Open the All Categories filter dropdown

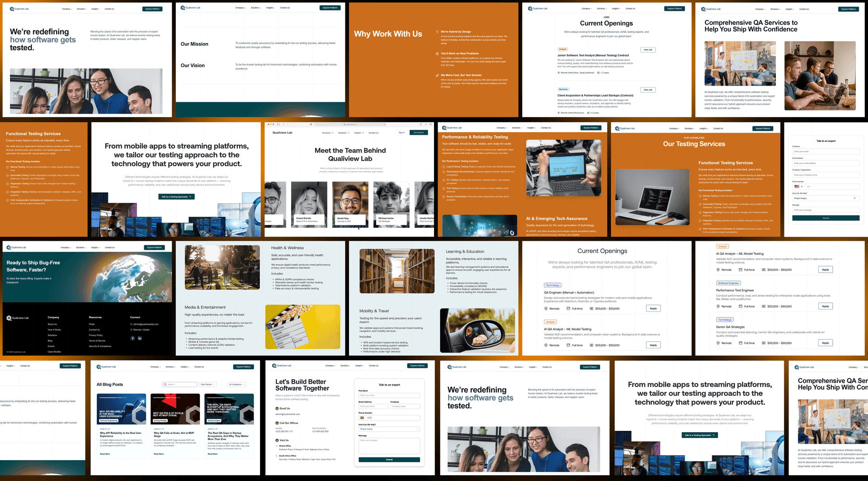click(237, 384)
